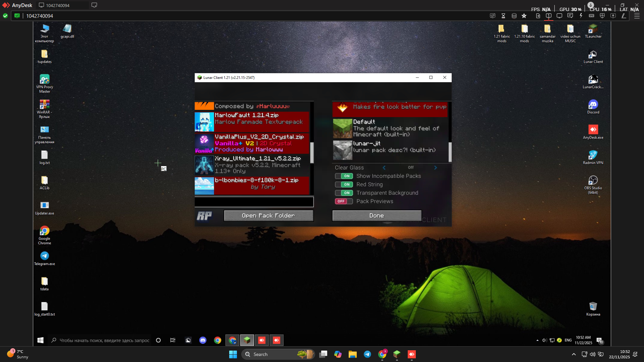Select the Xray_Ultimate resource pack thumbnail
644x362 pixels.
coord(204,165)
